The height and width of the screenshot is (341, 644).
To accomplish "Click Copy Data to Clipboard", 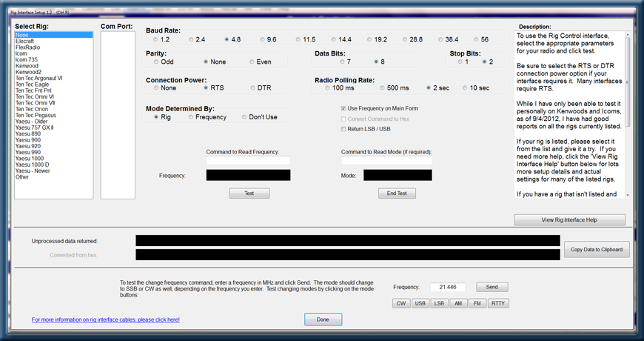I will (597, 249).
